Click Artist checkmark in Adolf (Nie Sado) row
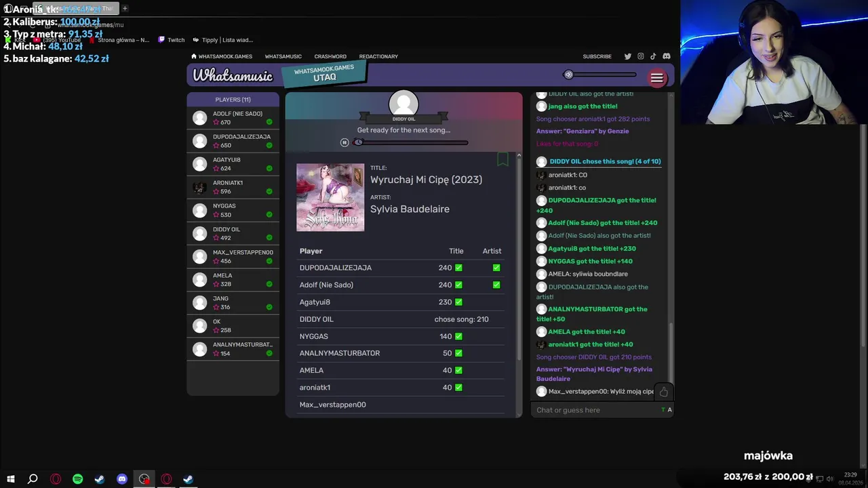Viewport: 868px width, 488px height. pyautogui.click(x=496, y=285)
